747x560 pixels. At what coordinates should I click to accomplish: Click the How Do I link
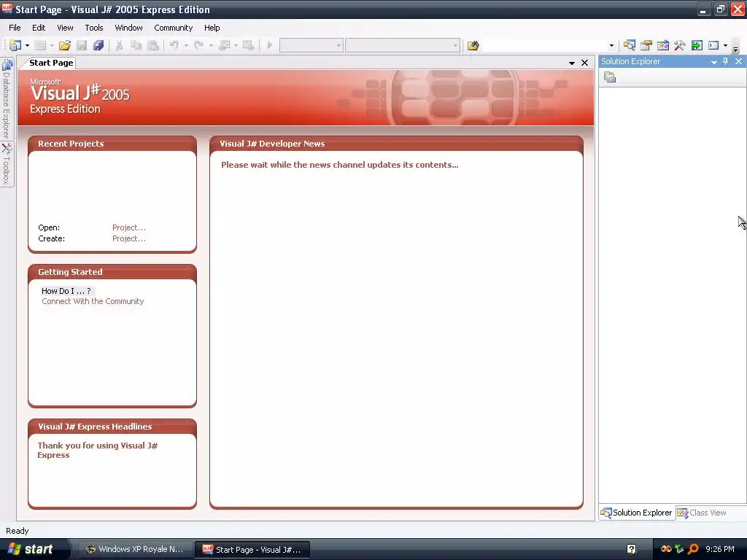tap(66, 291)
